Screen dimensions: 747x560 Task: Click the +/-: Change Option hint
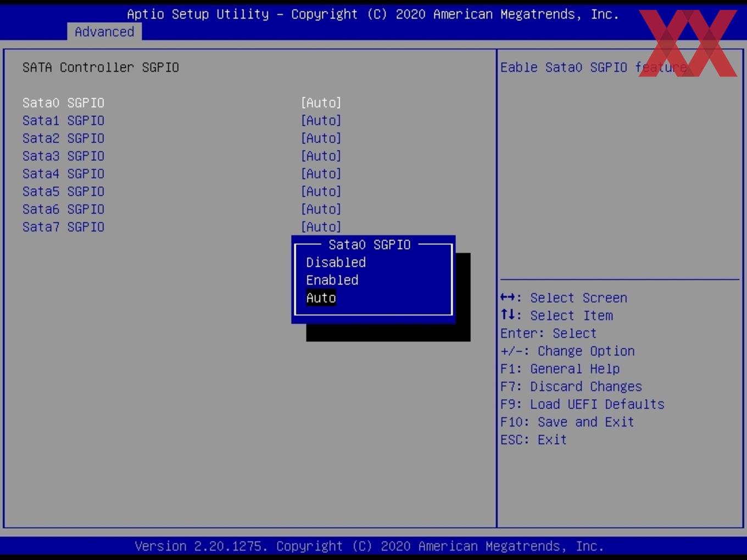[x=567, y=351]
